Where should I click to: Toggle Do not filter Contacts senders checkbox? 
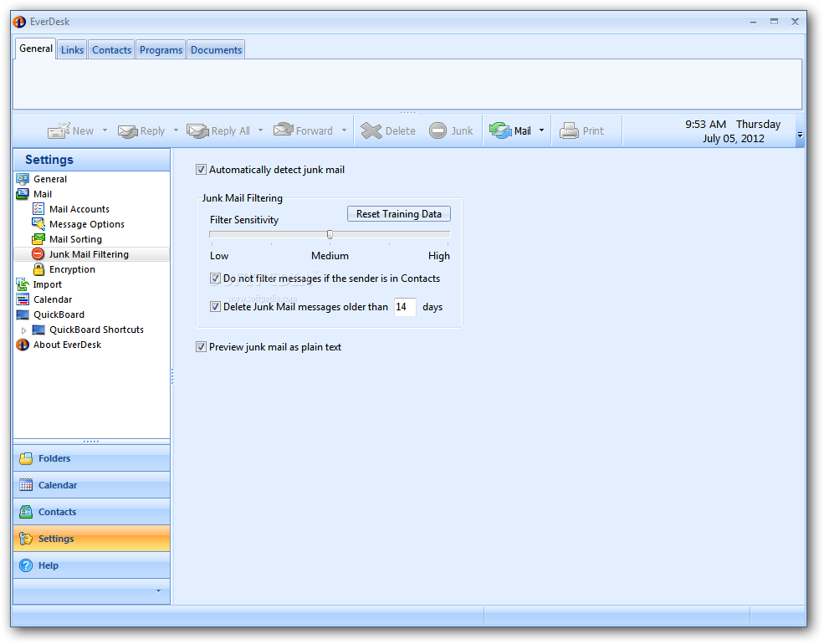click(215, 279)
